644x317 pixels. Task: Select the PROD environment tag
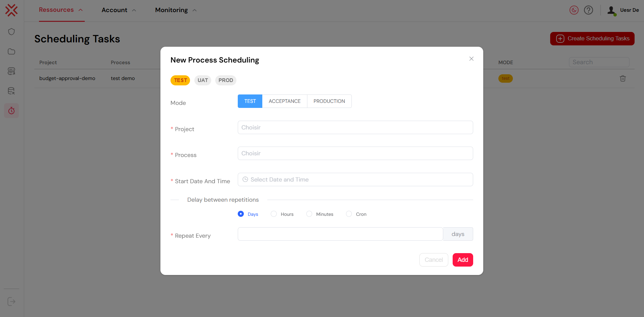tap(226, 80)
